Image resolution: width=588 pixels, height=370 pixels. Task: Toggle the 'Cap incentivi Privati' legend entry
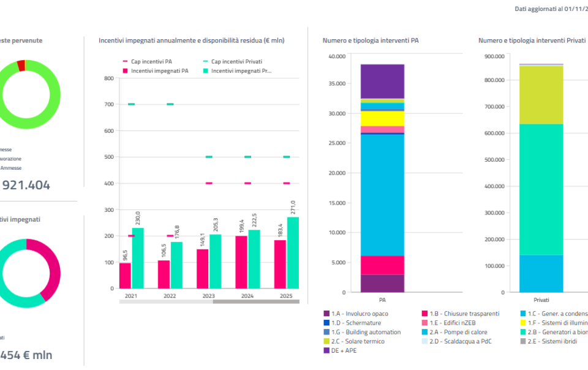pyautogui.click(x=205, y=62)
